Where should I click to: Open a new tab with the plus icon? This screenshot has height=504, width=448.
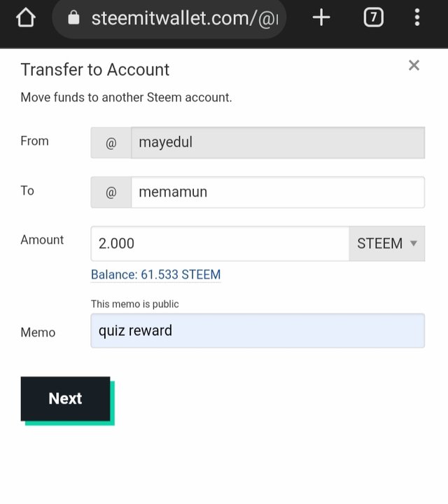point(321,18)
